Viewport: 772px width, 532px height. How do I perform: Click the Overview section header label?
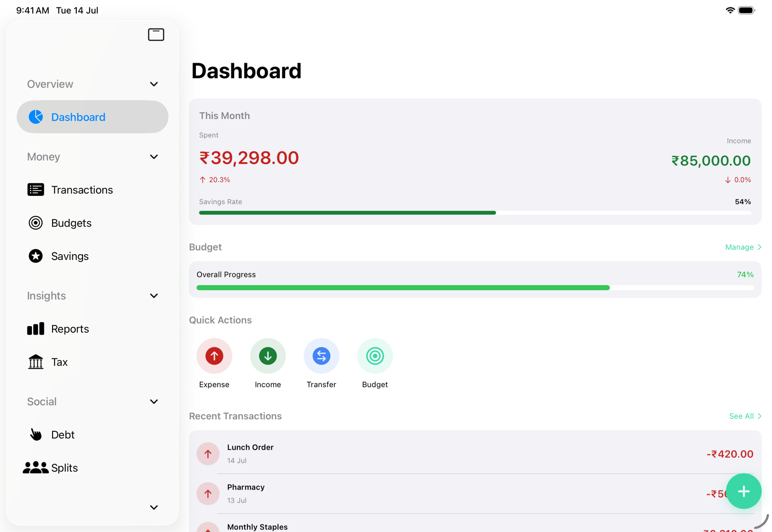(50, 84)
